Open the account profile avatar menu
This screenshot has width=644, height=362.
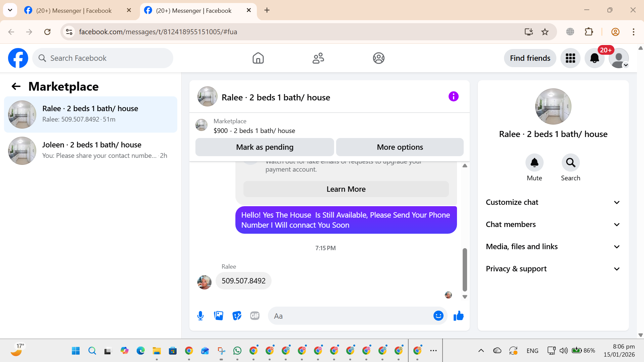click(618, 58)
